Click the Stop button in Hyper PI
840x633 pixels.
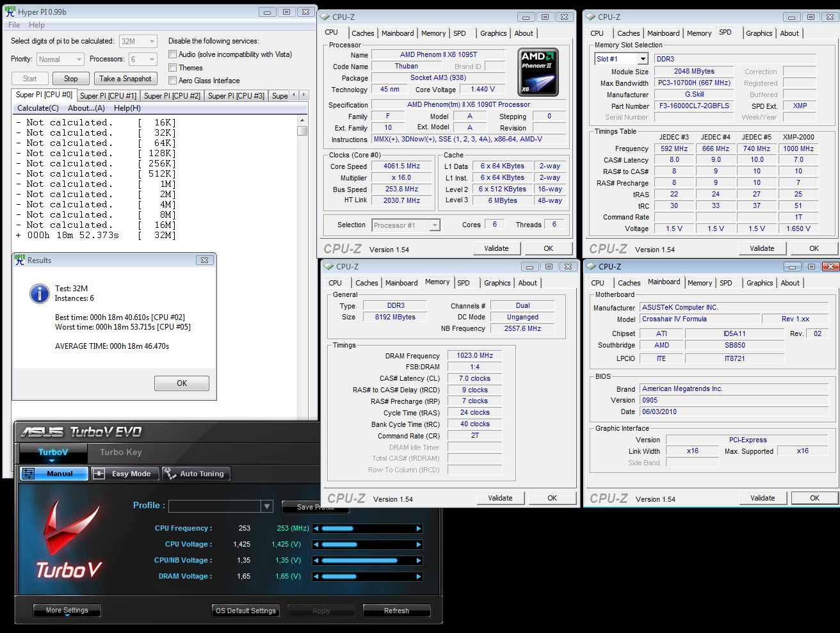coord(71,79)
